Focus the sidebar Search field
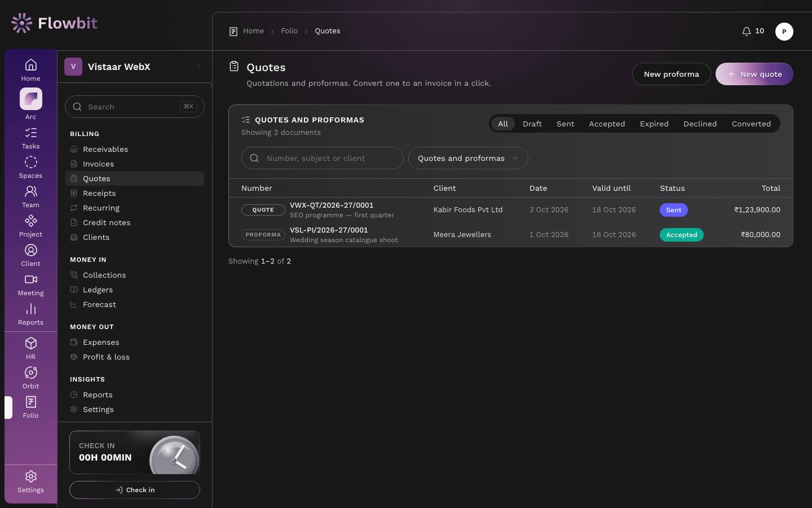 click(x=135, y=107)
